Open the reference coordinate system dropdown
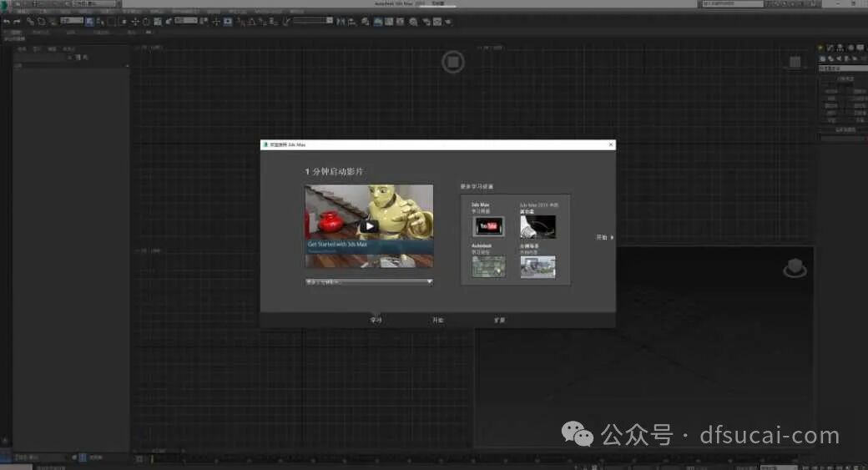This screenshot has height=470, width=868. pyautogui.click(x=186, y=21)
